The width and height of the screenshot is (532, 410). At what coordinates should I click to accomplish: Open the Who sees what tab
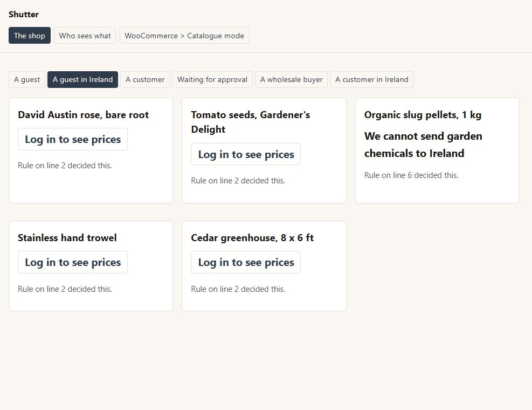coord(85,35)
